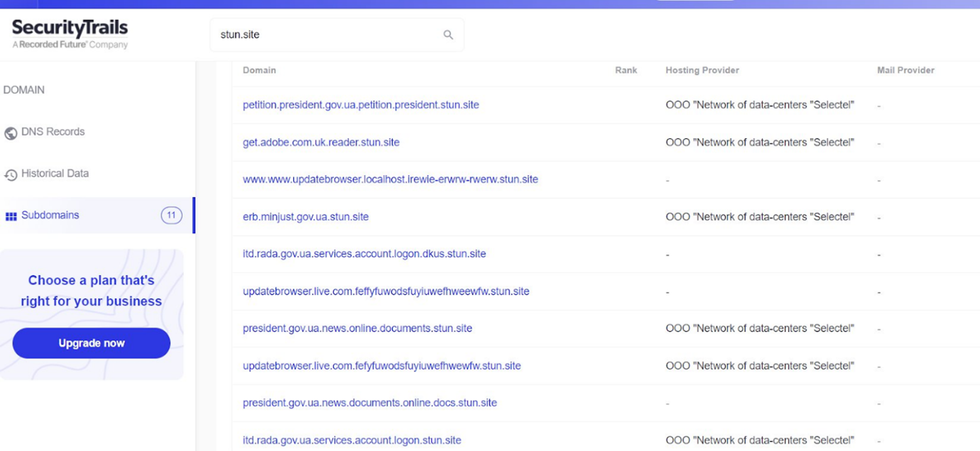Open president.gov.ua.news.online.documents.stun.site link

(357, 328)
